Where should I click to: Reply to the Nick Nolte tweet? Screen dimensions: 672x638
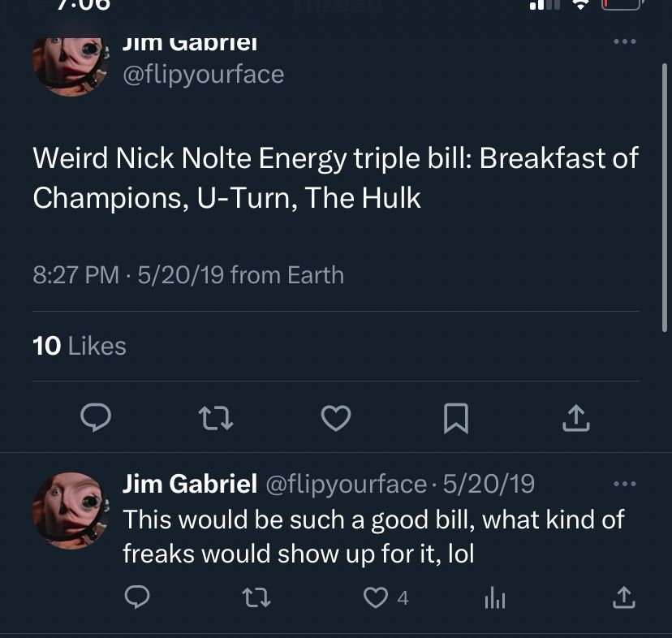97,419
